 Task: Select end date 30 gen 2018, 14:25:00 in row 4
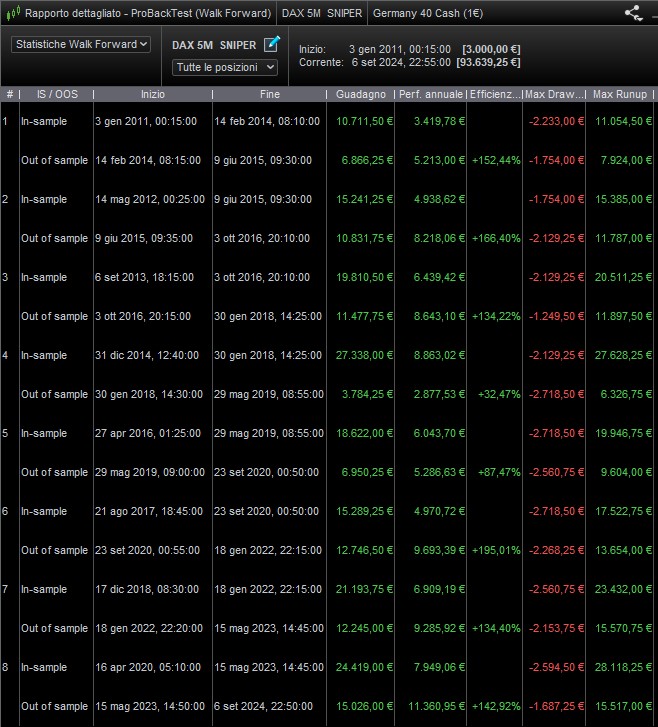click(268, 355)
